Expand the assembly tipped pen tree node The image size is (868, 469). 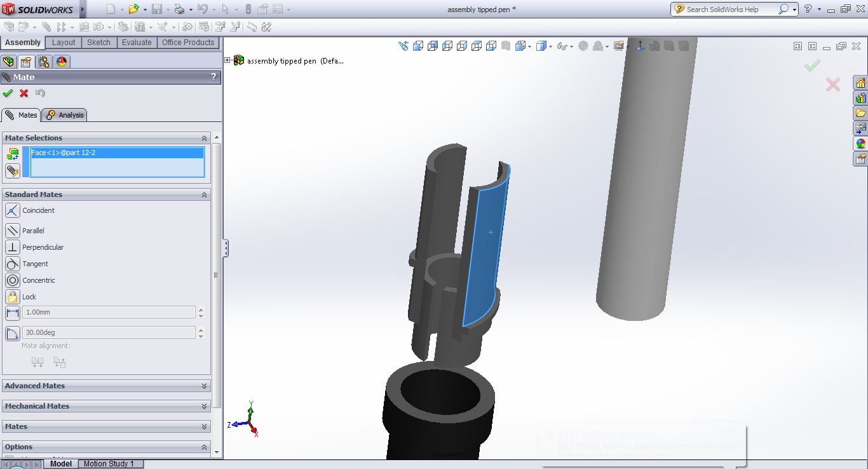227,60
